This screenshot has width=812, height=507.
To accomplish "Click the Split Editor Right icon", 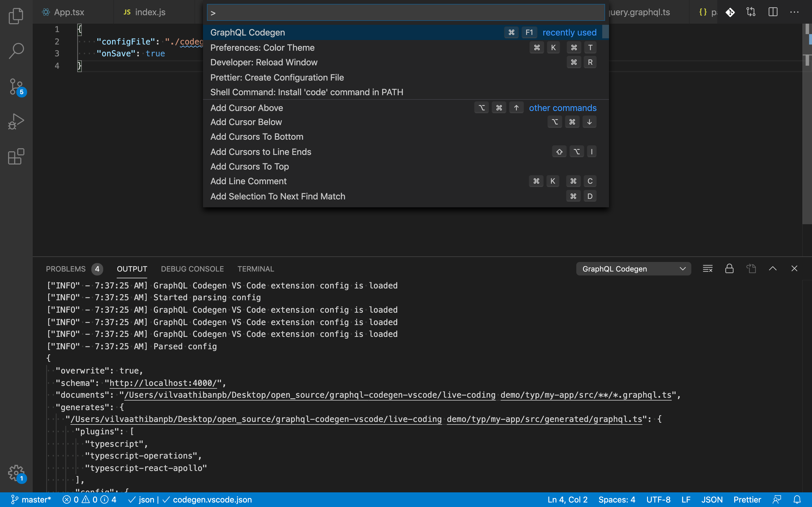I will coord(773,12).
